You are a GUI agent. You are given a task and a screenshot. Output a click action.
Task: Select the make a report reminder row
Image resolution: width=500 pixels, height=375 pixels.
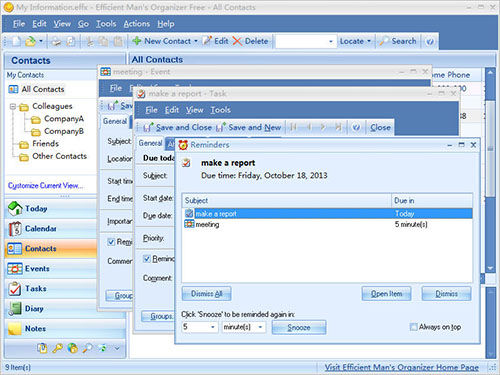tap(328, 214)
